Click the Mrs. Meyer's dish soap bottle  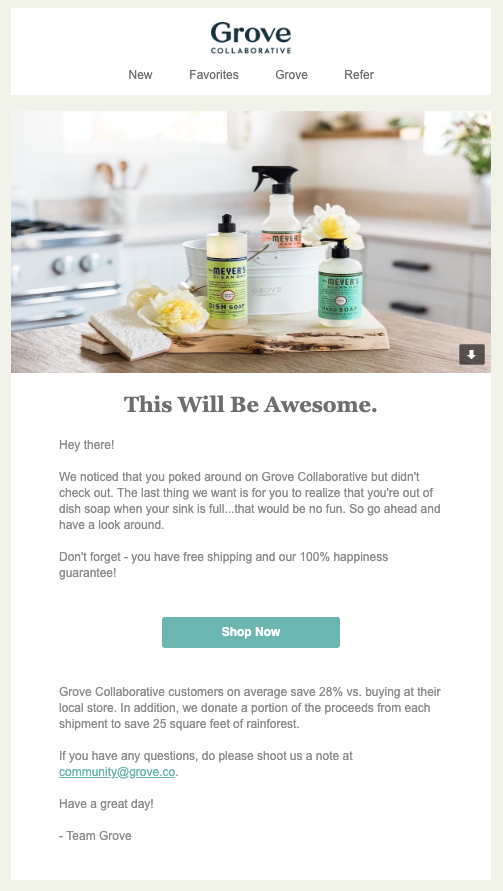coord(227,271)
